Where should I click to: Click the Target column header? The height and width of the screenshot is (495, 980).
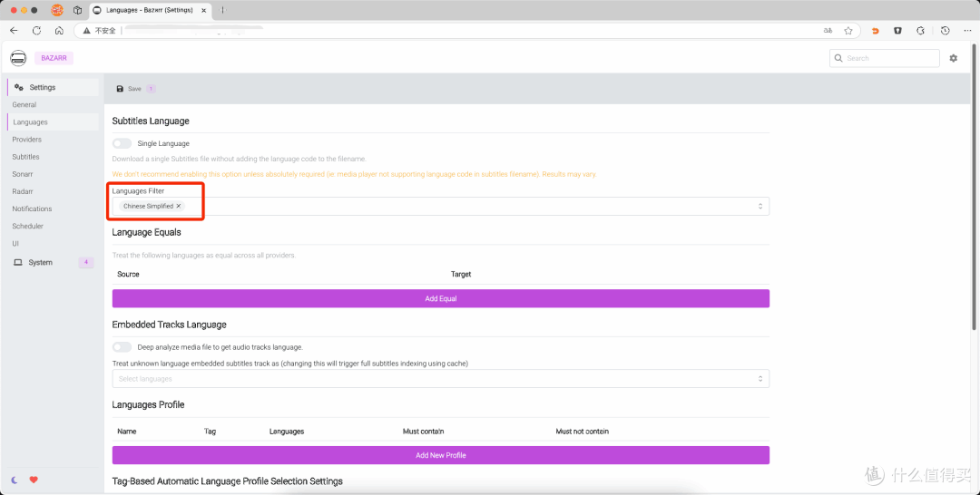point(461,274)
